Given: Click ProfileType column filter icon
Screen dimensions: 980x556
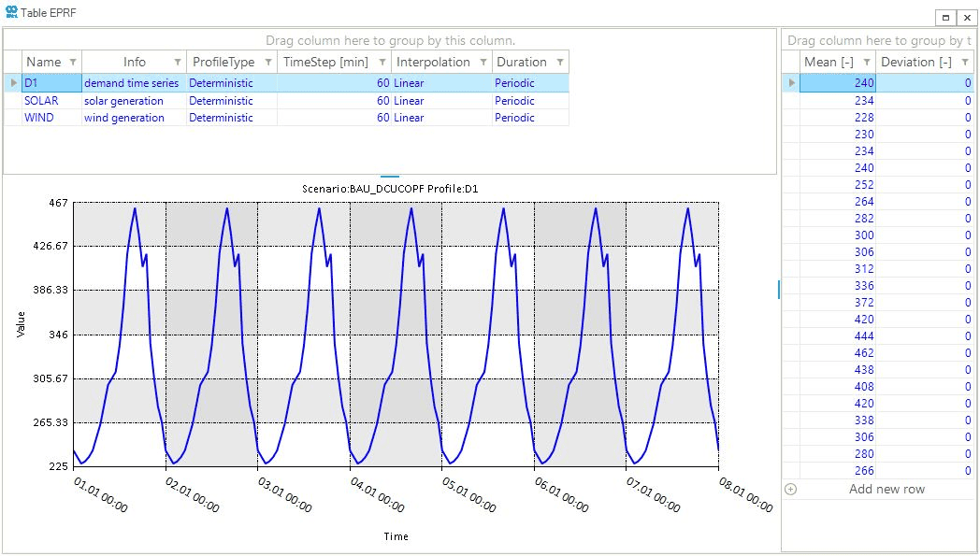Looking at the screenshot, I should [x=268, y=63].
